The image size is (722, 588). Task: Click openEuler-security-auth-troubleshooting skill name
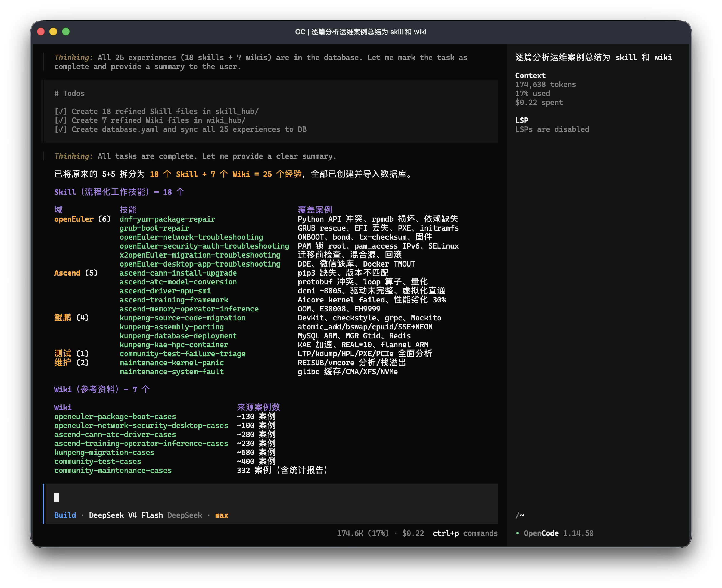click(x=204, y=246)
